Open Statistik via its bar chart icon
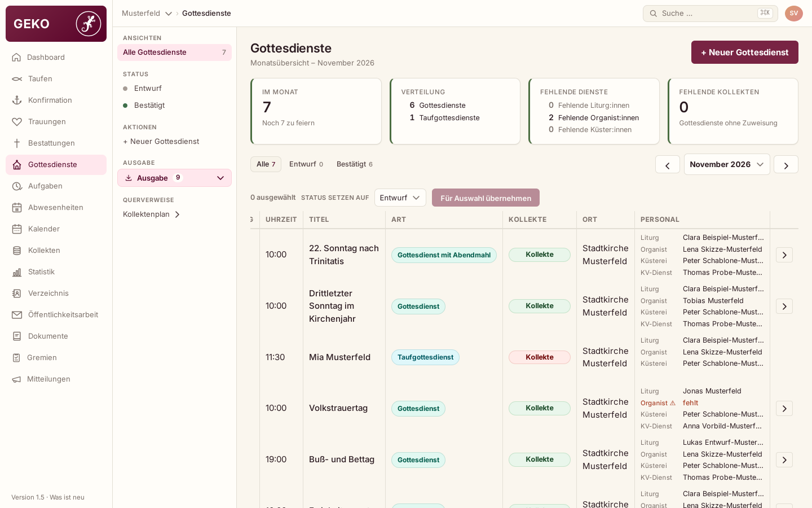Viewport: 812px width, 508px height. 17,272
